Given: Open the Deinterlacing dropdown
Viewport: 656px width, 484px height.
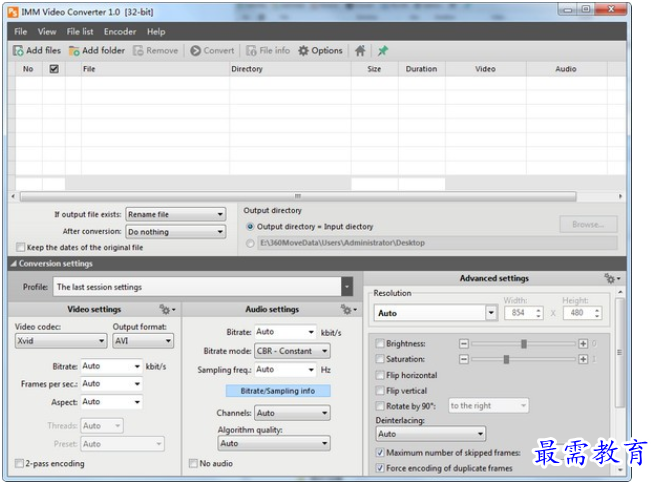Looking at the screenshot, I should click(431, 434).
